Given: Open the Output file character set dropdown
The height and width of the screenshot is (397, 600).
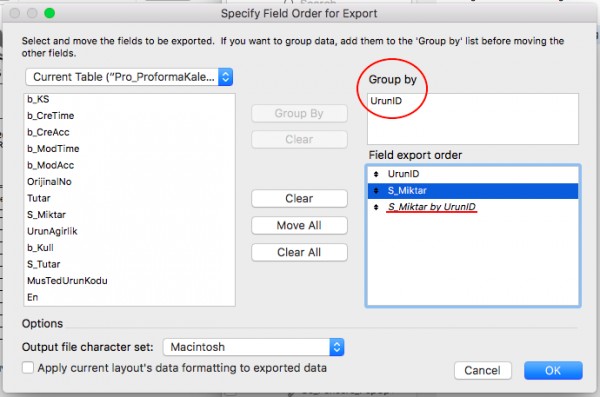Looking at the screenshot, I should click(253, 347).
